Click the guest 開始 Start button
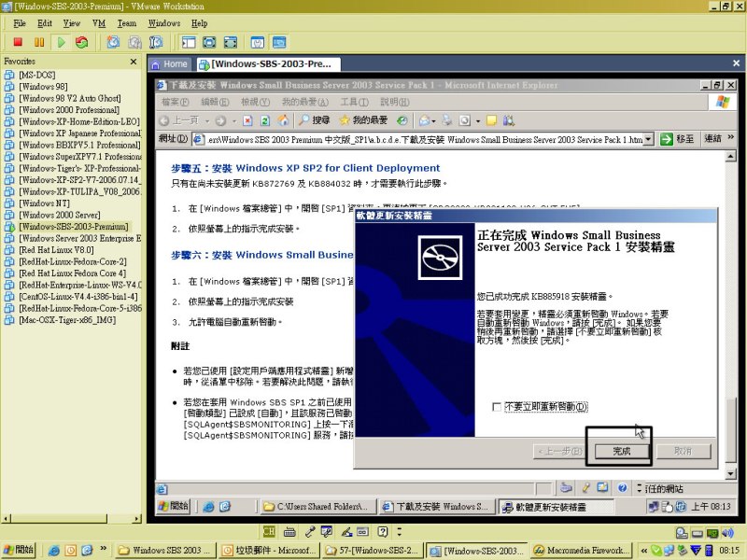The height and width of the screenshot is (560, 747). click(173, 507)
